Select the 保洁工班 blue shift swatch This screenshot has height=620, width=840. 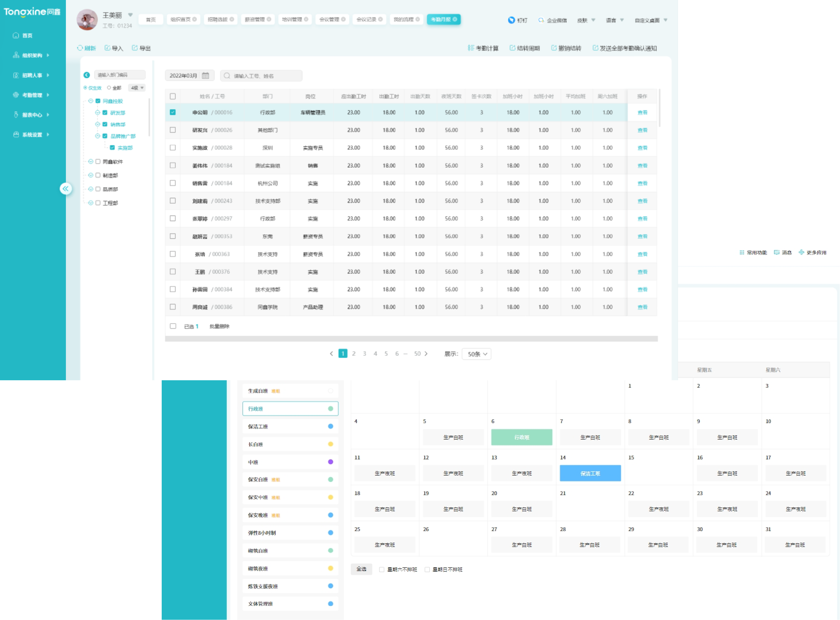[330, 426]
